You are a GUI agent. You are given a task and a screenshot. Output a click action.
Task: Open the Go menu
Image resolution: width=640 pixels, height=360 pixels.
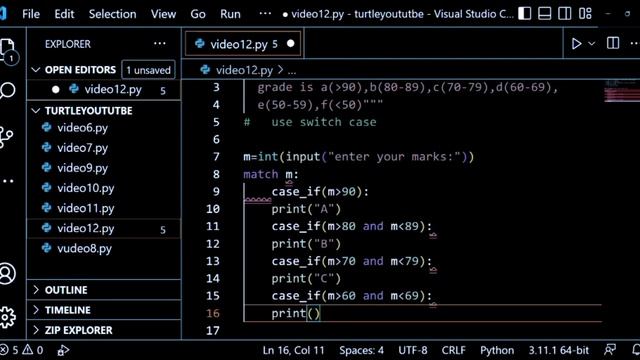[198, 14]
